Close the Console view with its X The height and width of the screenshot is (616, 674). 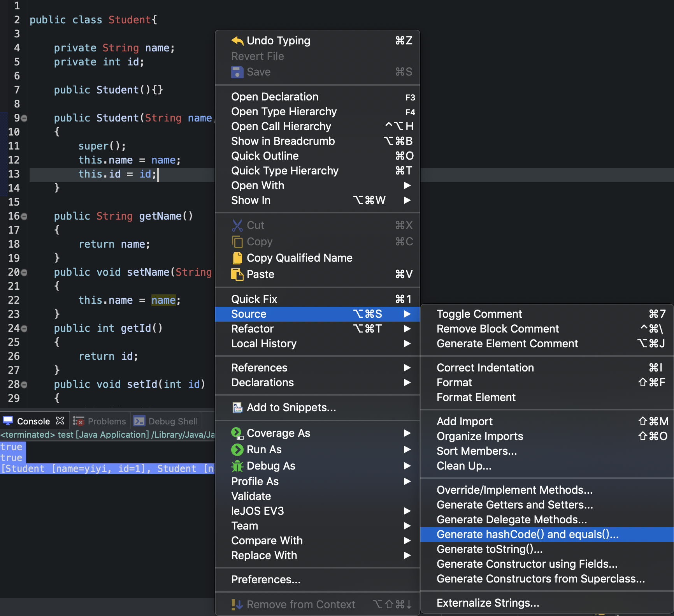[x=60, y=421]
